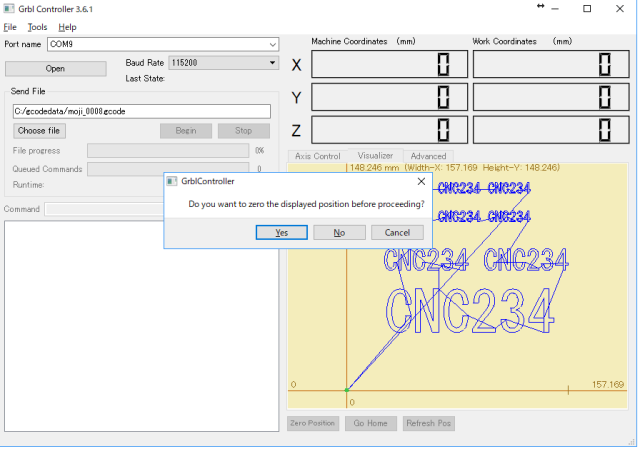Screen dimensions: 640x449
Task: Click the large CNC234 toolpath preview
Action: [469, 311]
